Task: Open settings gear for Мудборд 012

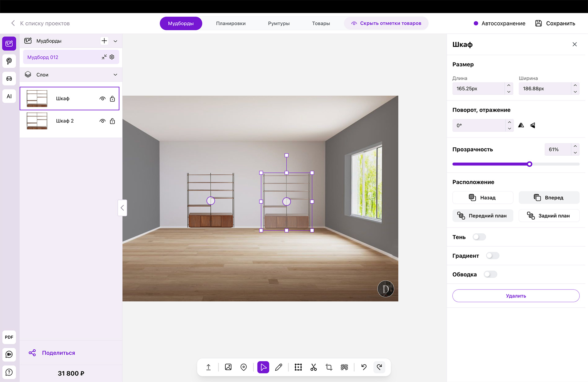Action: coord(112,57)
